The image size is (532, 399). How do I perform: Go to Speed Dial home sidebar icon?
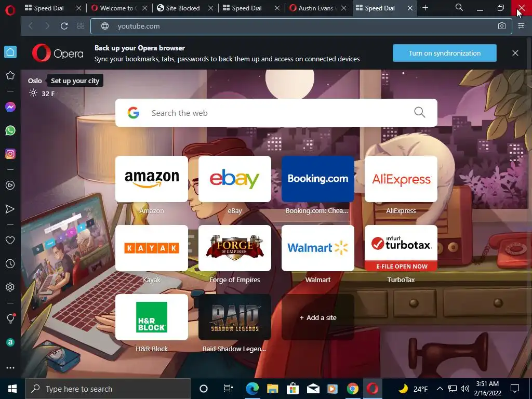[10, 52]
